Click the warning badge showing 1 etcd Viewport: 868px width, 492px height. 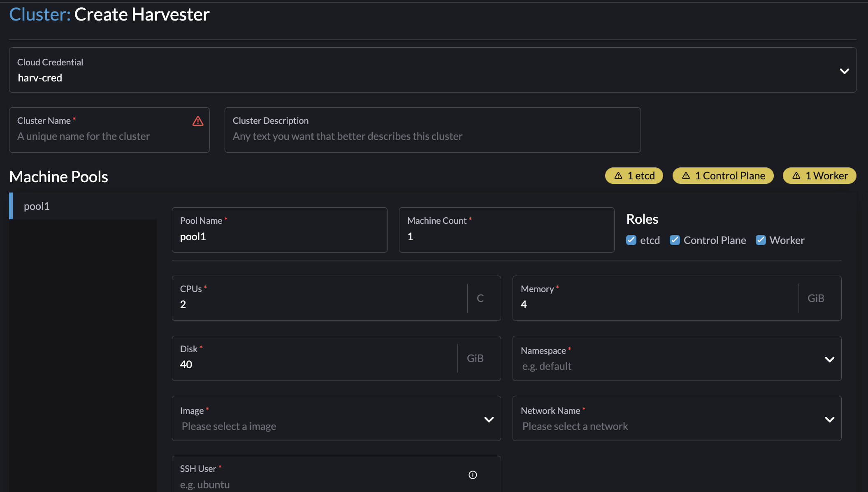point(634,176)
